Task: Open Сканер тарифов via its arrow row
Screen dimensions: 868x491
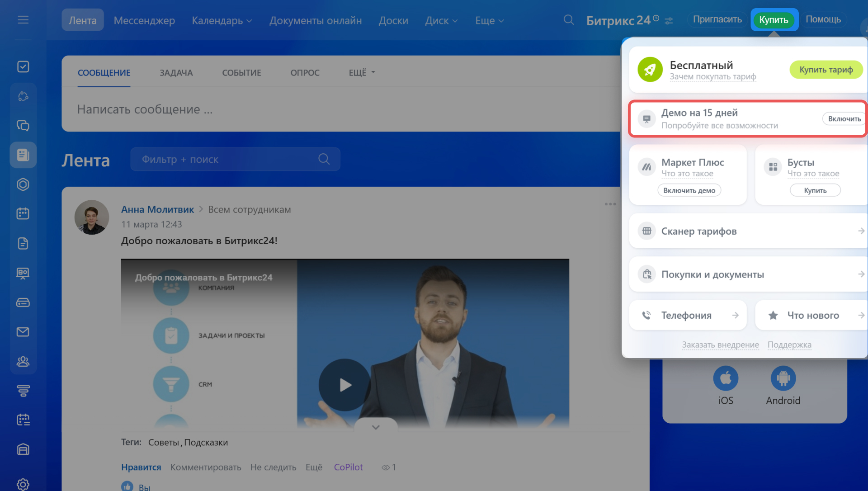Action: 748,231
